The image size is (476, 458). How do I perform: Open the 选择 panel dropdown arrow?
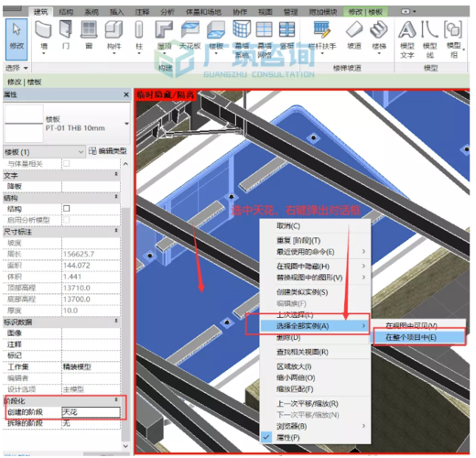point(26,68)
